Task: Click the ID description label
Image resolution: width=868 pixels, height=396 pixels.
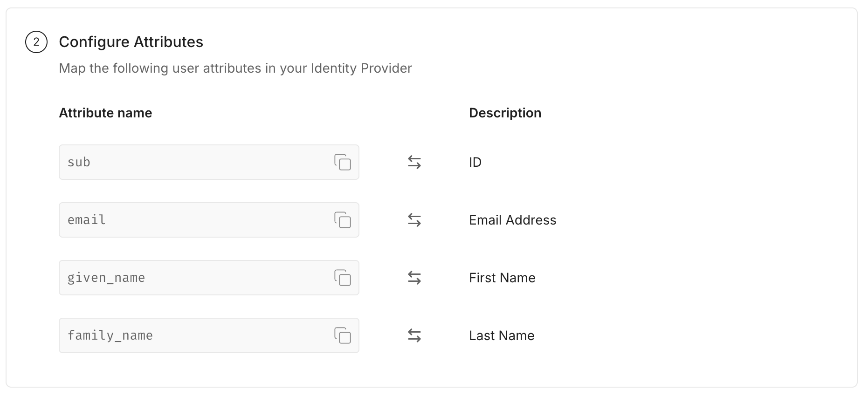Action: pyautogui.click(x=475, y=162)
